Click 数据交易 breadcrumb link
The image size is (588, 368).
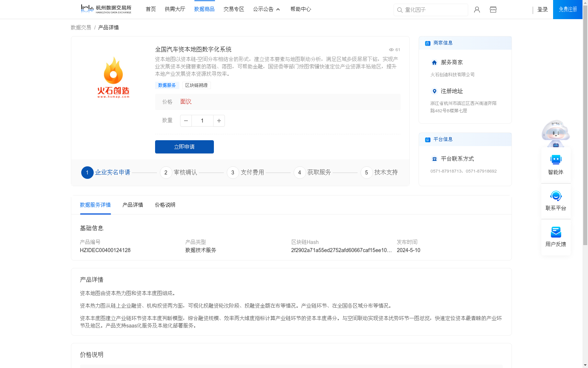point(81,28)
